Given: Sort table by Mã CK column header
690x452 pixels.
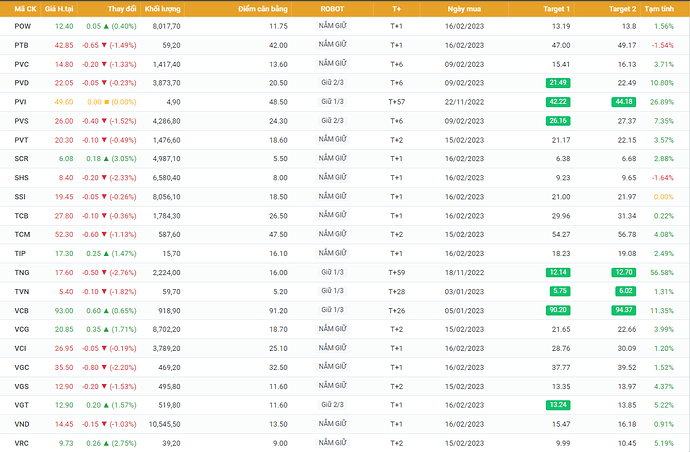Looking at the screenshot, I should pyautogui.click(x=24, y=8).
